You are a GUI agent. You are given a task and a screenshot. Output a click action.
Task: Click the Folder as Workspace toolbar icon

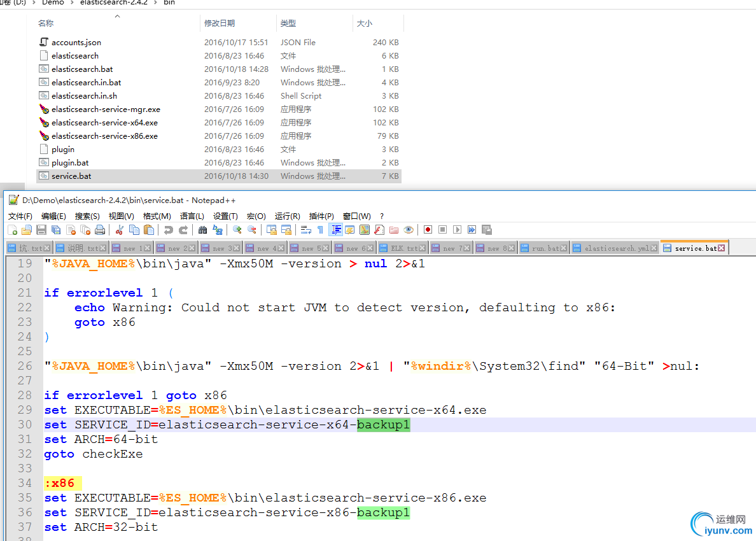click(x=394, y=230)
